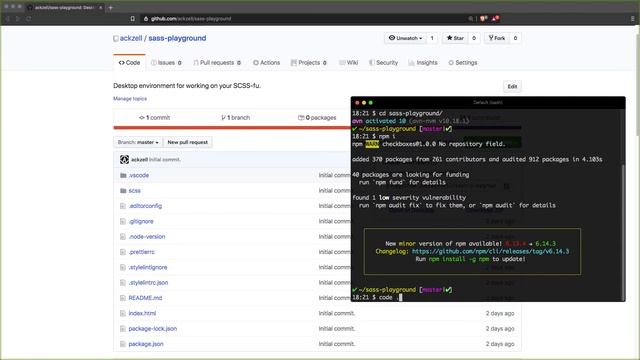
Task: View the watchers count 1
Action: coord(432,38)
